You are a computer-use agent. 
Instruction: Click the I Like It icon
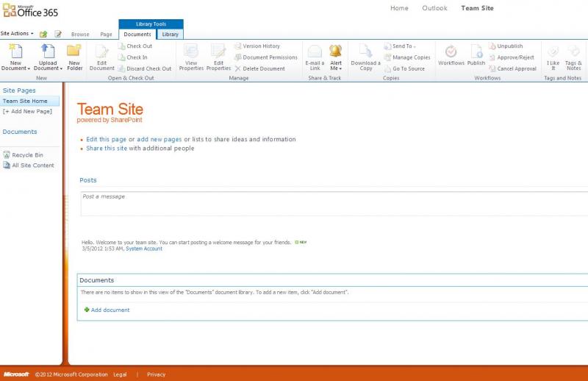(x=553, y=51)
